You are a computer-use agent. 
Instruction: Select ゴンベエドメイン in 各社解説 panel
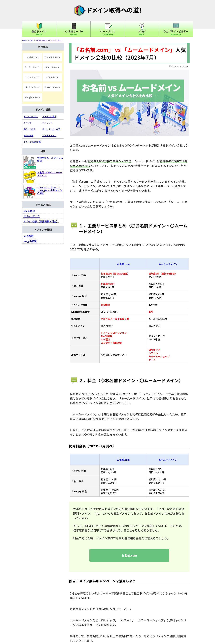52,87
